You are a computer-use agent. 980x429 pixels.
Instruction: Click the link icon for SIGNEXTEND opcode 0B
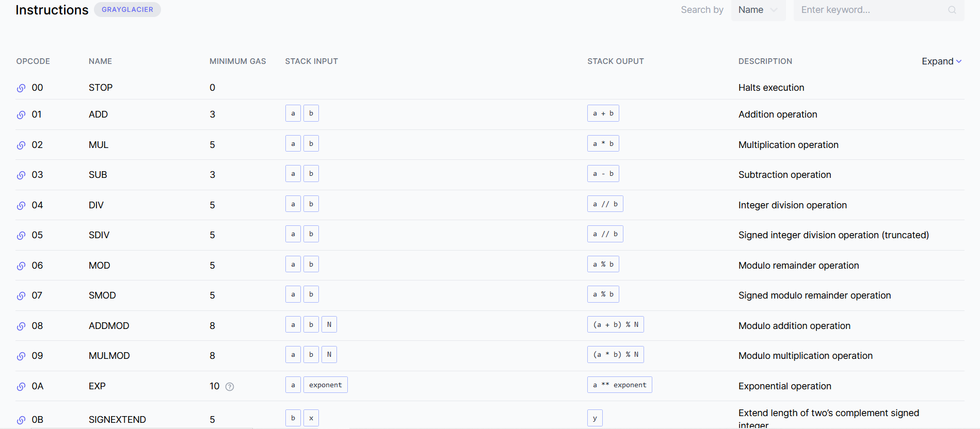[x=21, y=420]
